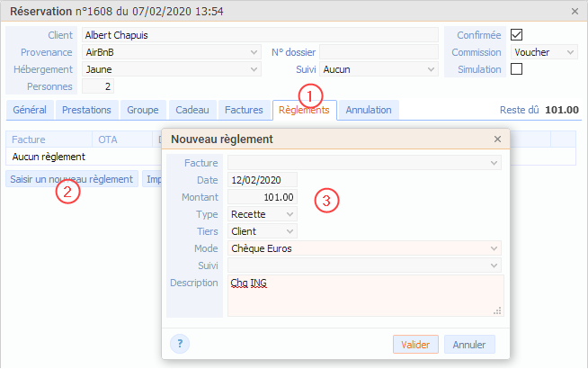The height and width of the screenshot is (369, 588).
Task: Enable the Simulation checkbox
Action: point(516,69)
